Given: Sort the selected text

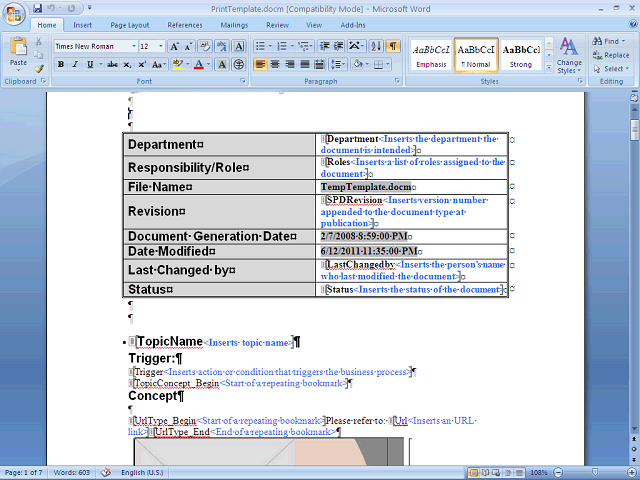Looking at the screenshot, I should [x=376, y=46].
